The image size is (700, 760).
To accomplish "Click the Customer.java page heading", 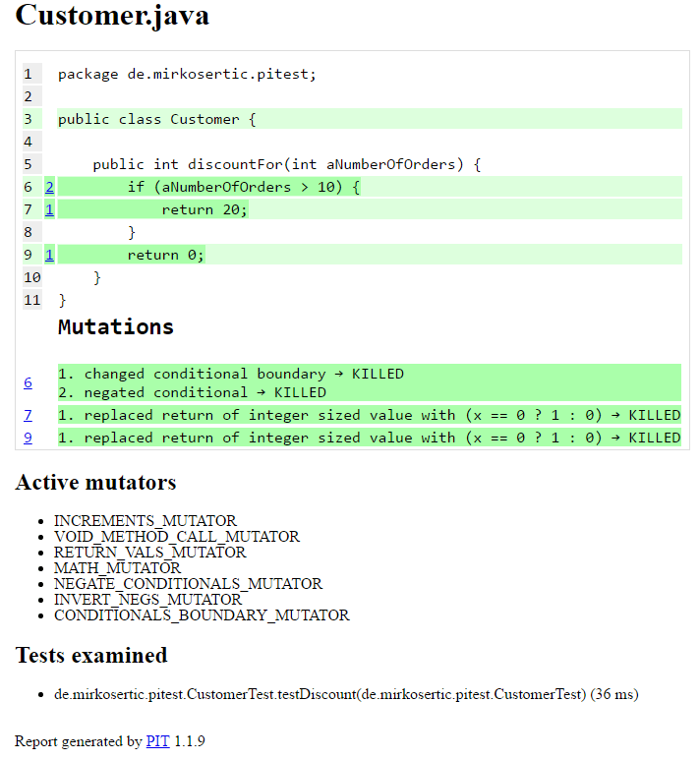I will coord(112,15).
